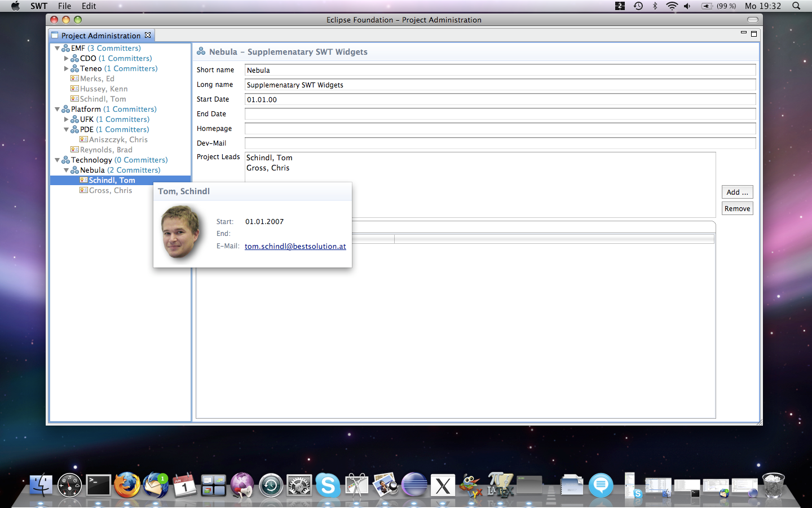
Task: Open Terminal from the dock
Action: (x=98, y=485)
